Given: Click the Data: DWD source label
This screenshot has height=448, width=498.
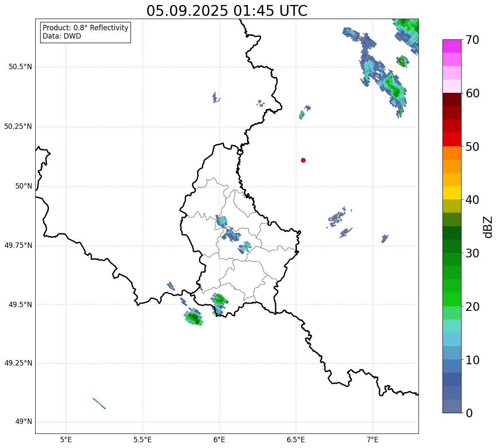Looking at the screenshot, I should [x=62, y=36].
